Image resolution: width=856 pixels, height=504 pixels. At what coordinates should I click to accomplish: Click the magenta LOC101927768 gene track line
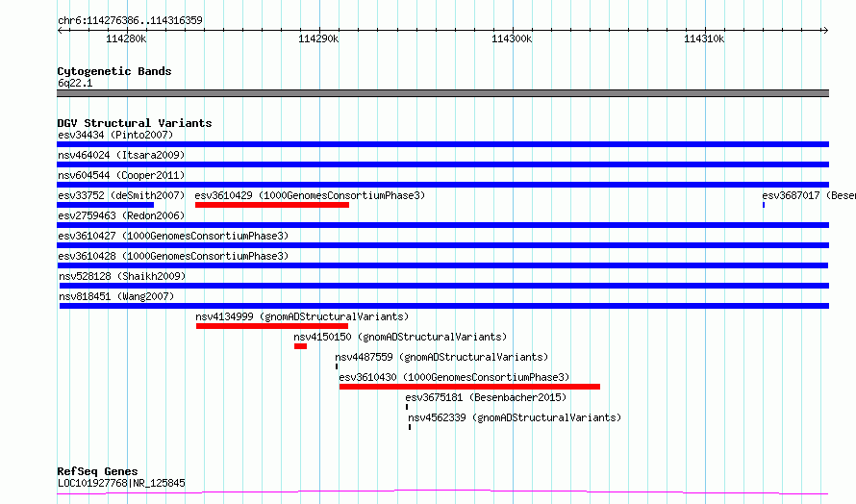442,492
